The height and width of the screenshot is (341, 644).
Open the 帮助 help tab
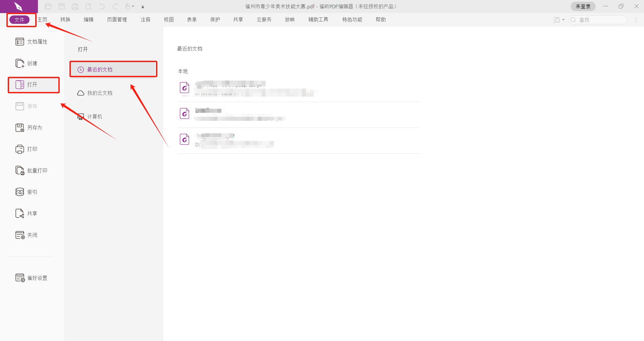tap(381, 20)
